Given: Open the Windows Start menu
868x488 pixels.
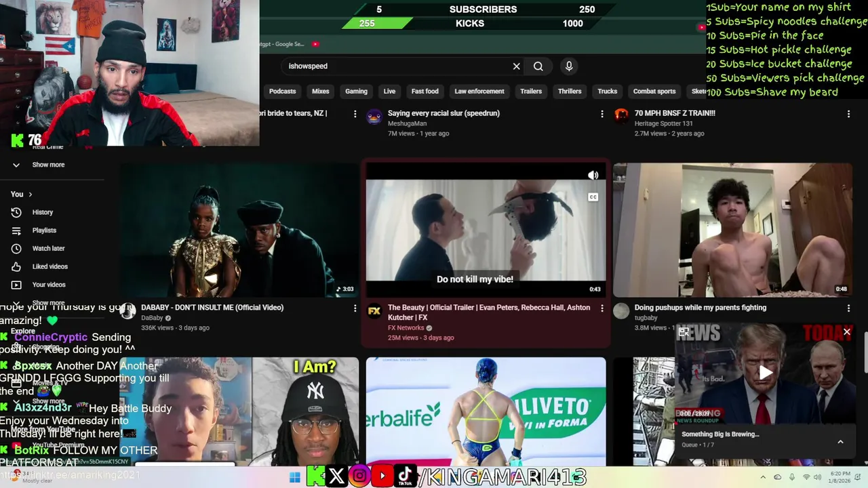Looking at the screenshot, I should click(294, 477).
